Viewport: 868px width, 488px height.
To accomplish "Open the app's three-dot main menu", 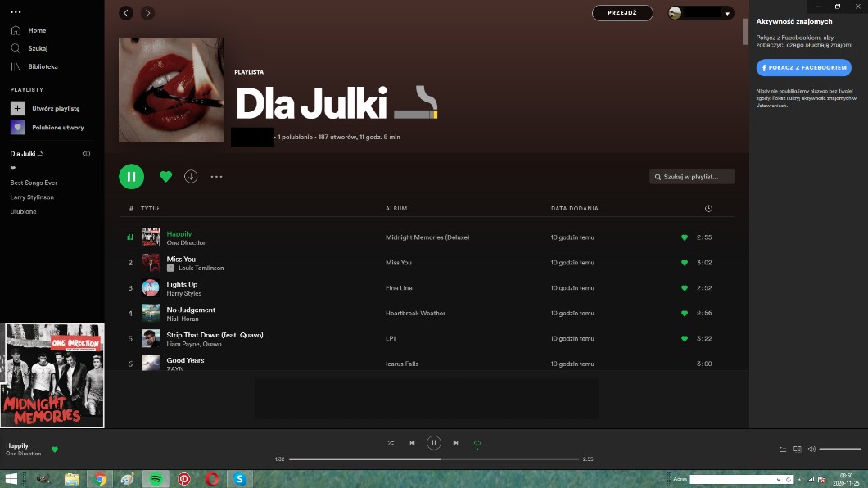I will pos(16,12).
